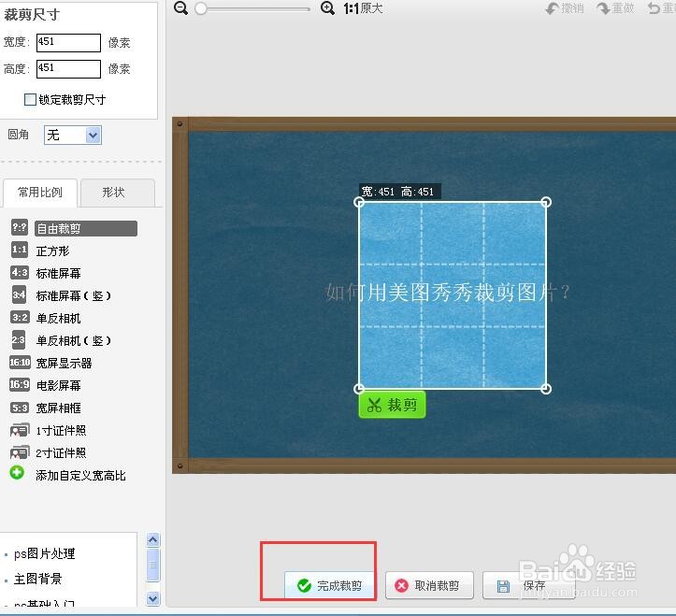Click the zoom in magnifier icon
The width and height of the screenshot is (676, 616).
click(x=327, y=7)
